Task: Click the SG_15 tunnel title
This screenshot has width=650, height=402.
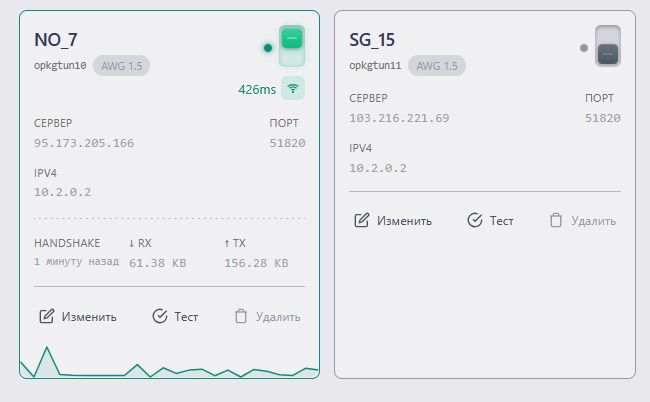Action: pyautogui.click(x=372, y=40)
